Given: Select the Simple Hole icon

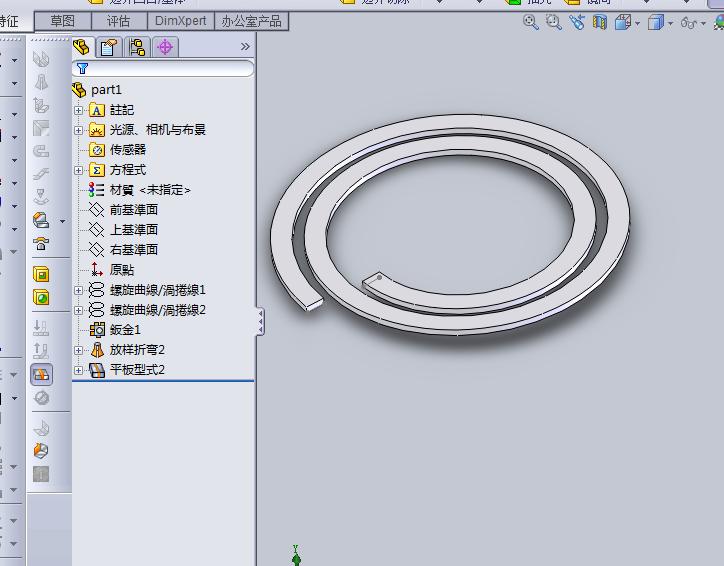Looking at the screenshot, I should coord(41,297).
